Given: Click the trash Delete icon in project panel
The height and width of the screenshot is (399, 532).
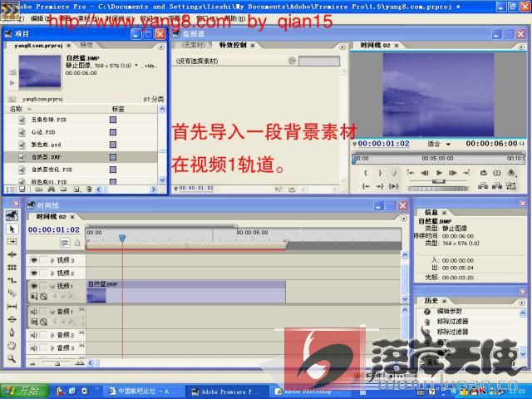Looking at the screenshot, I should tap(89, 190).
